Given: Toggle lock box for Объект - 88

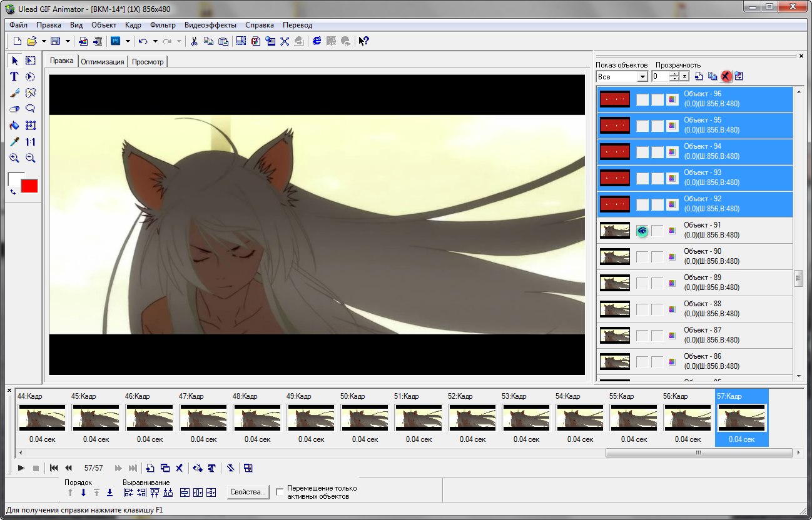Looking at the screenshot, I should (657, 309).
